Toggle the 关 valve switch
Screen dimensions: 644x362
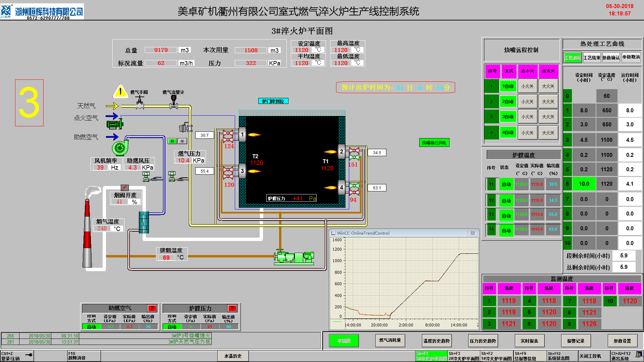click(x=182, y=141)
